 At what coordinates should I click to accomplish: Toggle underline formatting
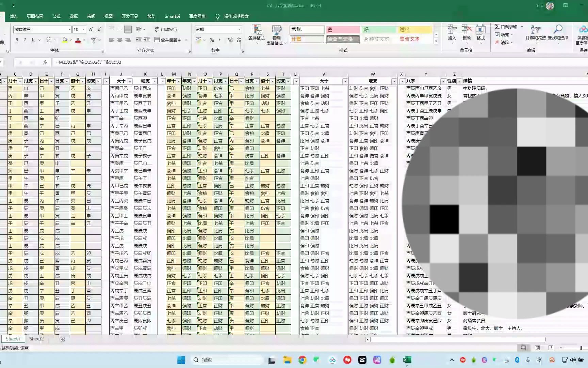(x=33, y=40)
